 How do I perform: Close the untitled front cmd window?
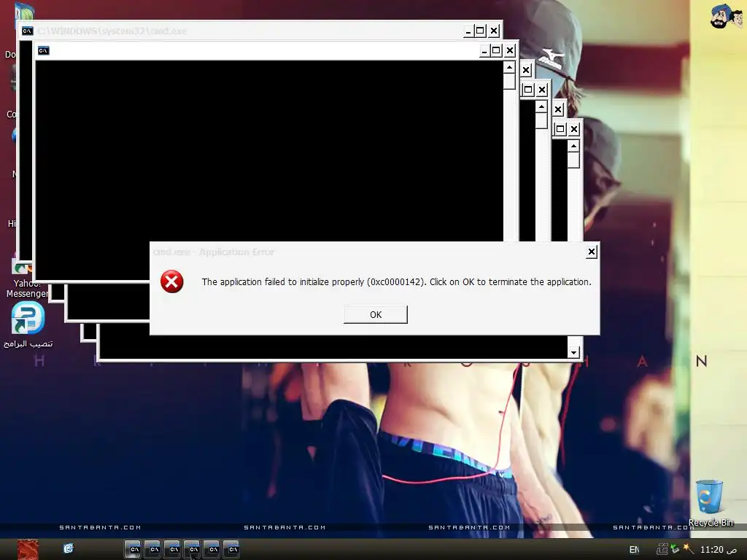(510, 50)
